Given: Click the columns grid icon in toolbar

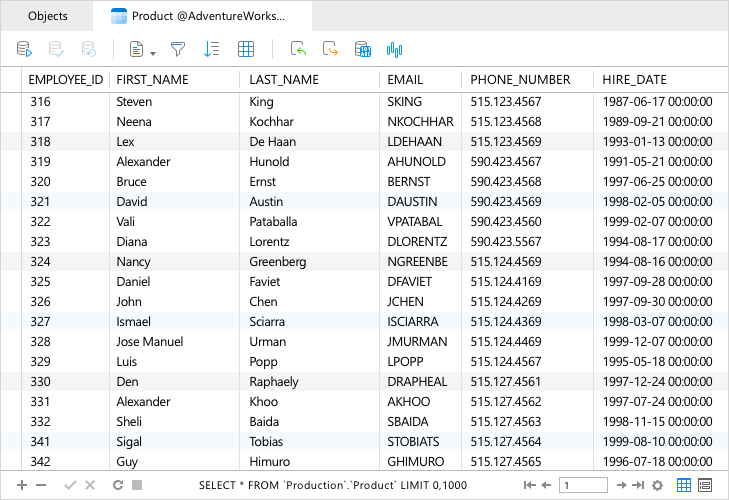Looking at the screenshot, I should pyautogui.click(x=246, y=49).
